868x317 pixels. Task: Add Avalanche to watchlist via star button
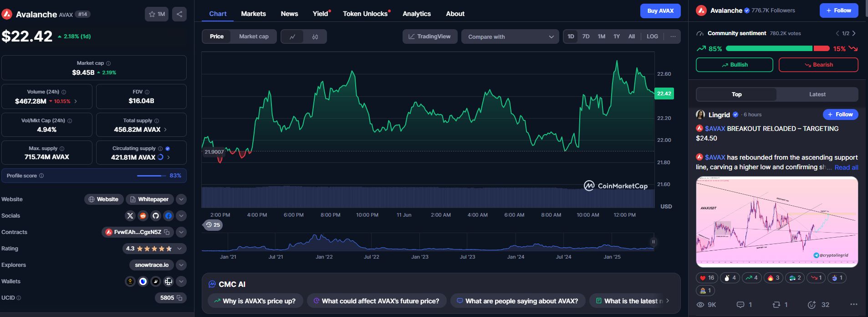pos(157,14)
